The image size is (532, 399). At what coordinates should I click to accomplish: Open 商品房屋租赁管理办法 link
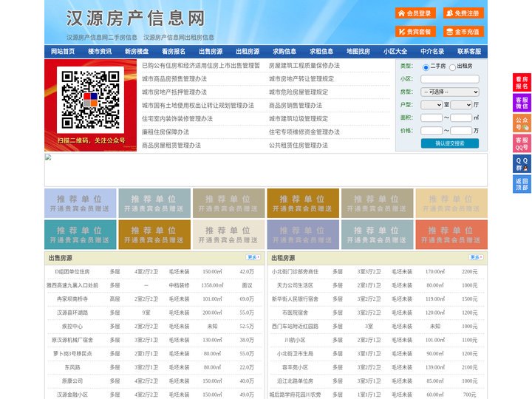tap(171, 146)
